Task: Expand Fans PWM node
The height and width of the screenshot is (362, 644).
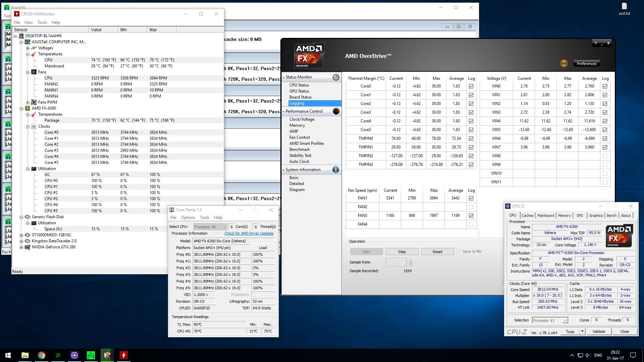Action: pyautogui.click(x=28, y=103)
